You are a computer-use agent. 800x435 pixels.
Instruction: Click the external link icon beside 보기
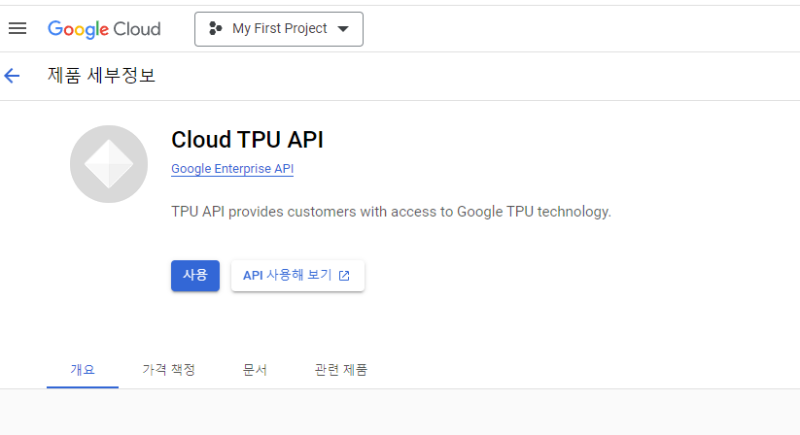pos(344,276)
